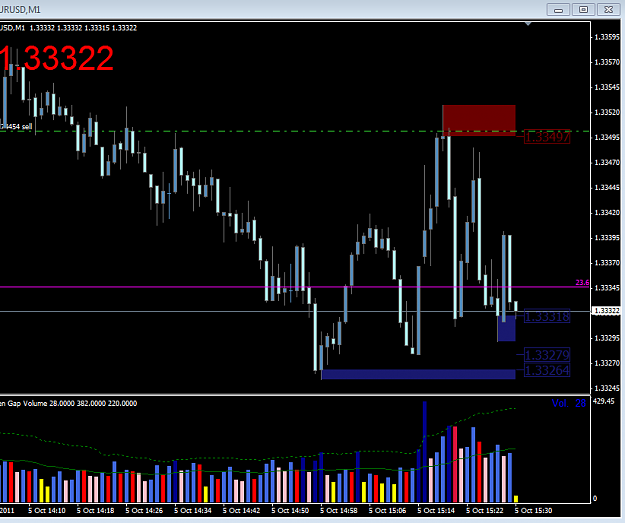Click the 5 Oct 15:06 time label
Viewport: 625px width, 523px height.
(387, 511)
